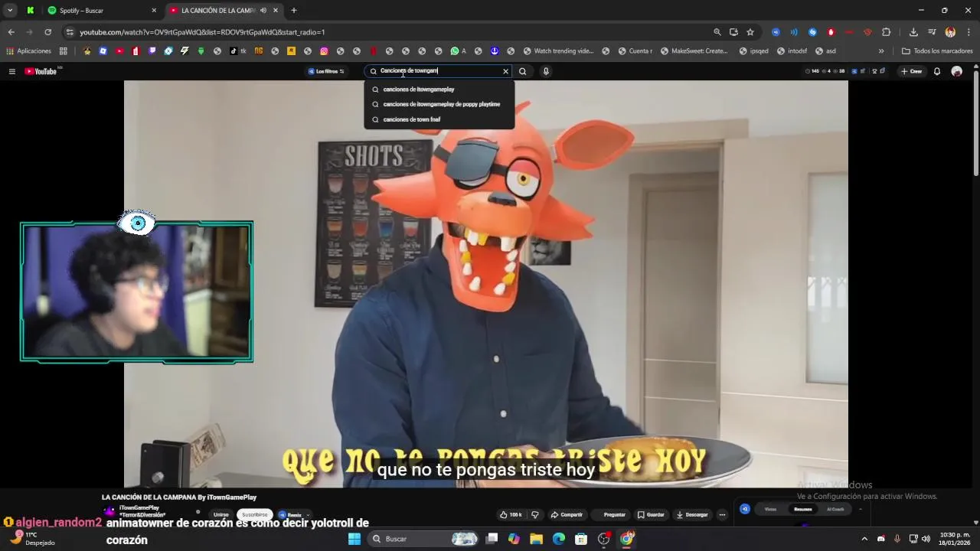The width and height of the screenshot is (980, 551).
Task: Open the Instagram bookmark icon
Action: coord(324,51)
